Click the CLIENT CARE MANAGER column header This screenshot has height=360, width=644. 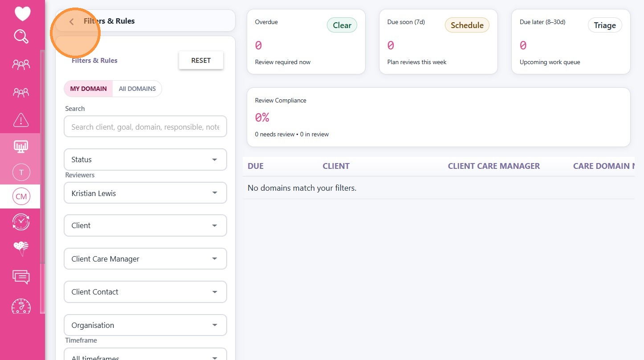[493, 166]
